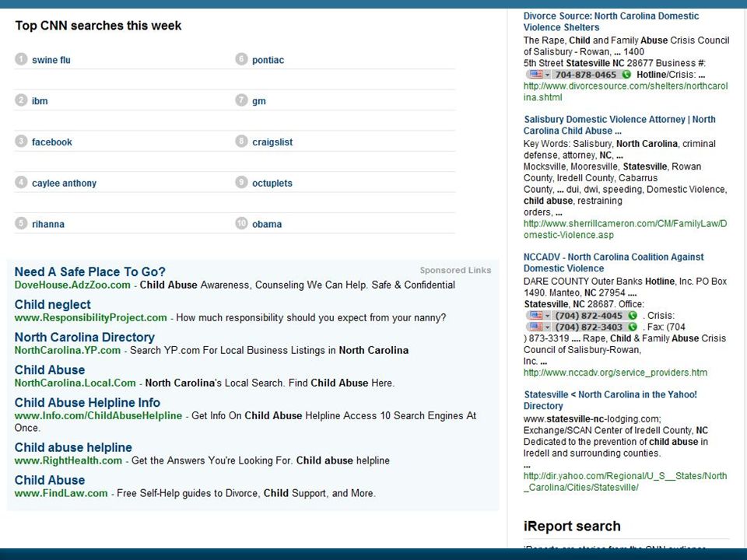
Task: Open the country dropdown arrow beside 704-878-0465
Action: coord(547,75)
